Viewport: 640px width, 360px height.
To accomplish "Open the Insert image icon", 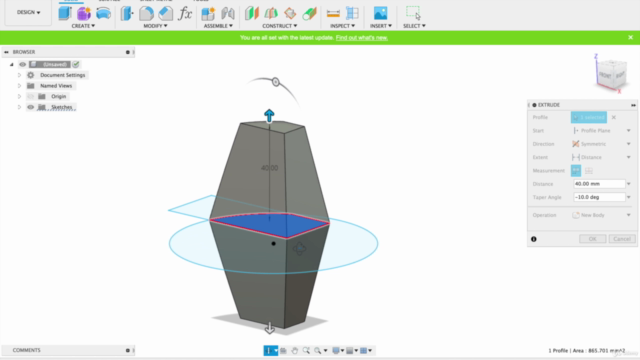I will tap(380, 13).
